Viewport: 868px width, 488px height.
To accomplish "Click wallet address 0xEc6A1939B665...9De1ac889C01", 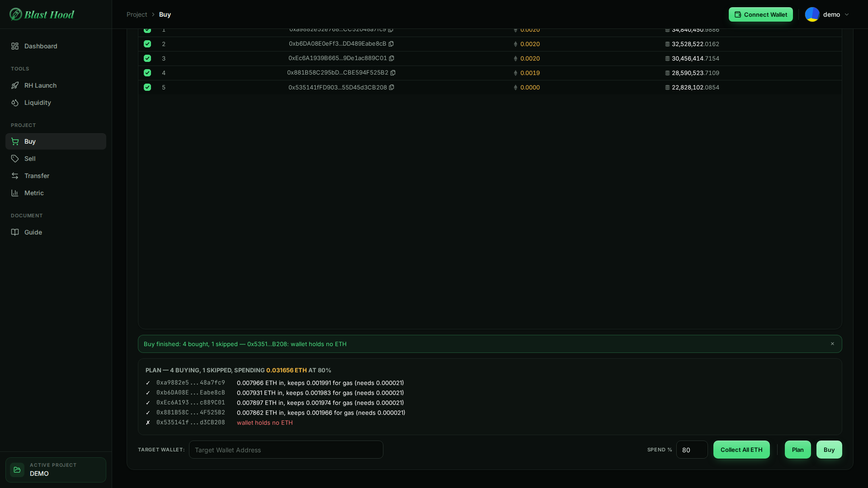I will [337, 58].
